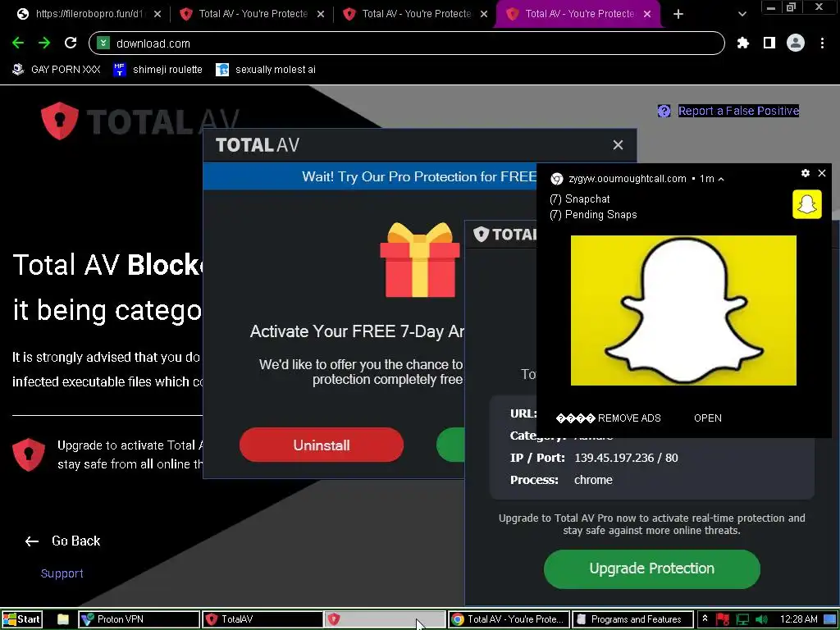Reload the page with the refresh icon
The image size is (840, 630).
click(71, 43)
